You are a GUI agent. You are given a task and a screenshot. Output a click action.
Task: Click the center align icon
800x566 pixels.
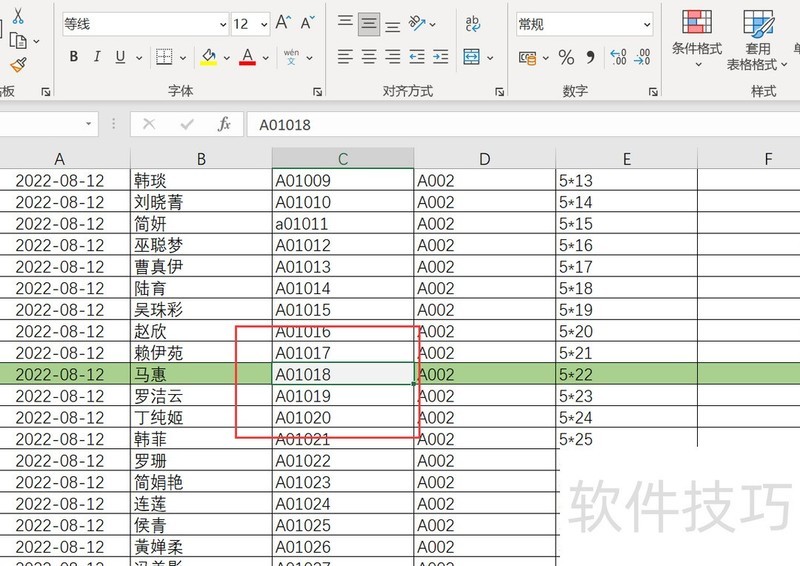369,58
